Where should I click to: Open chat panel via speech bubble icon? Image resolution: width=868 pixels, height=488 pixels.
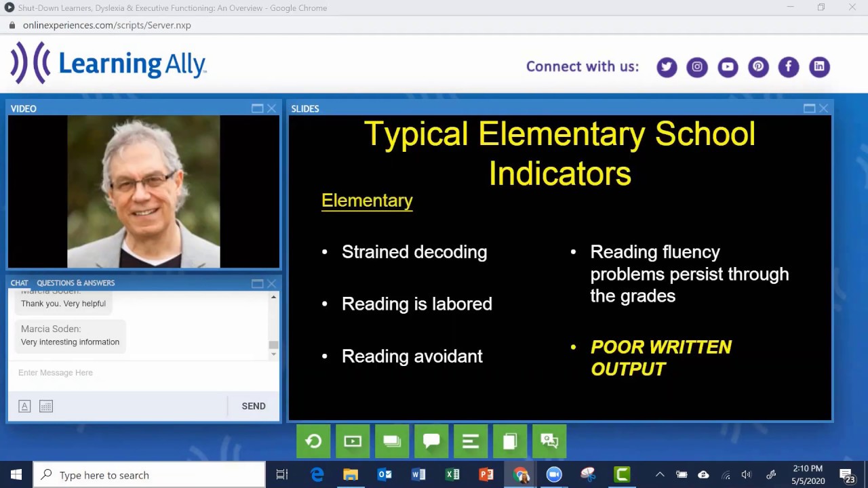coord(431,441)
